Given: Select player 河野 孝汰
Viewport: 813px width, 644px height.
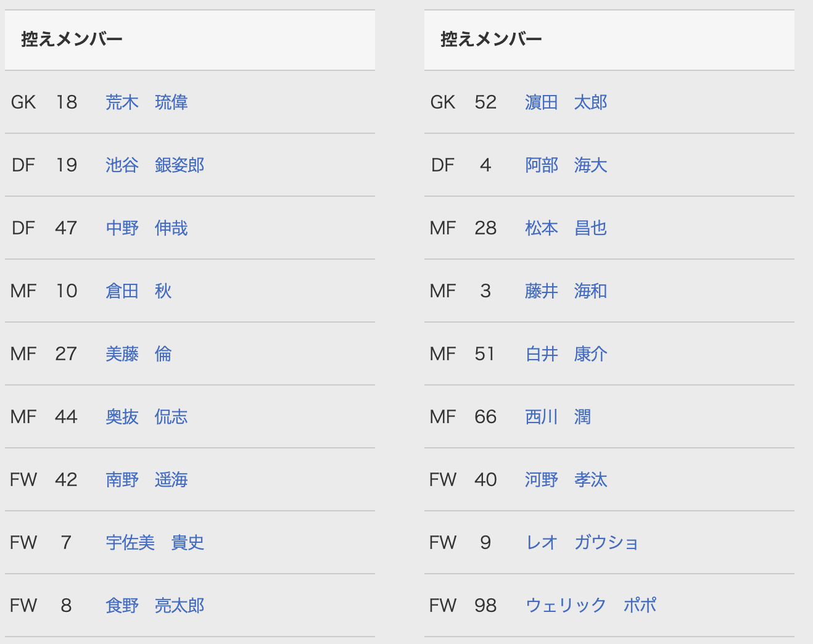Looking at the screenshot, I should tap(566, 480).
